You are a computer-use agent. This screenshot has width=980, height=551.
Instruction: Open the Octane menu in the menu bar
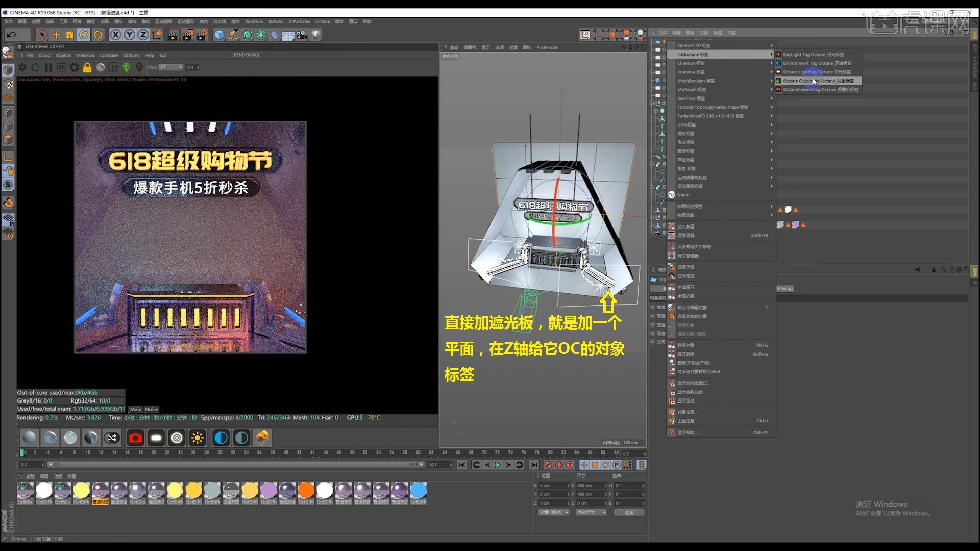coord(323,22)
